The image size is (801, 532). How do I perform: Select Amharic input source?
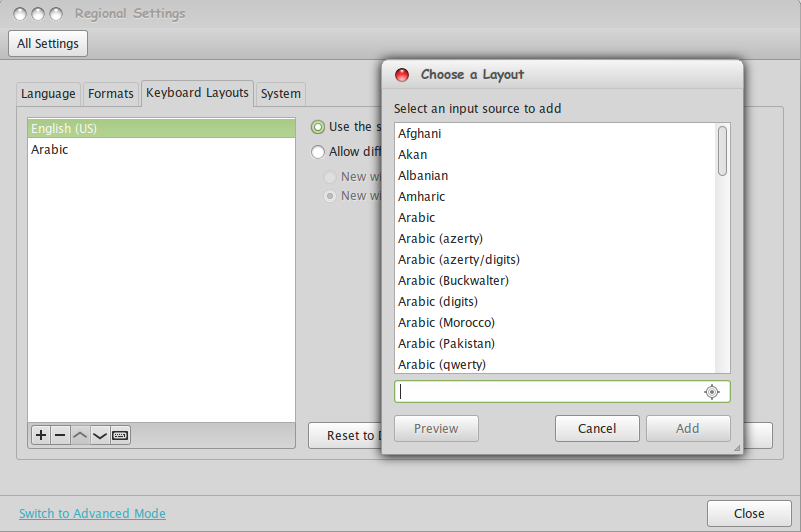pyautogui.click(x=555, y=197)
